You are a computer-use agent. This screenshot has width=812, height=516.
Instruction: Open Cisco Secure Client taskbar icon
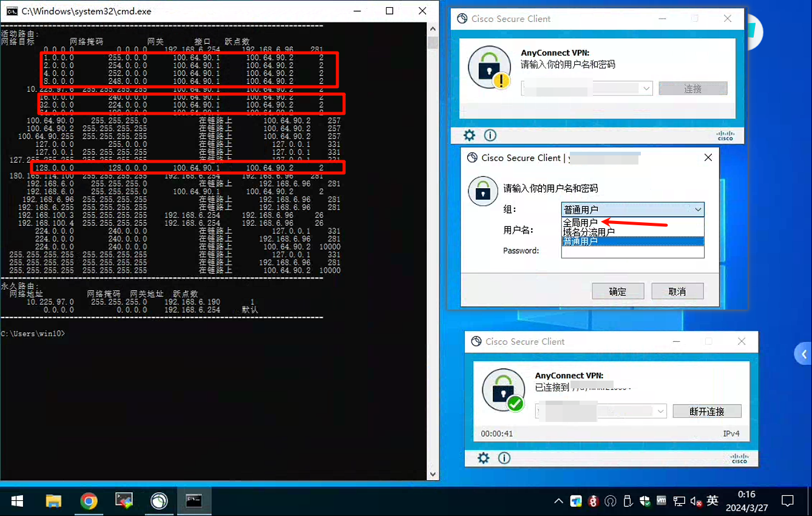(x=159, y=501)
